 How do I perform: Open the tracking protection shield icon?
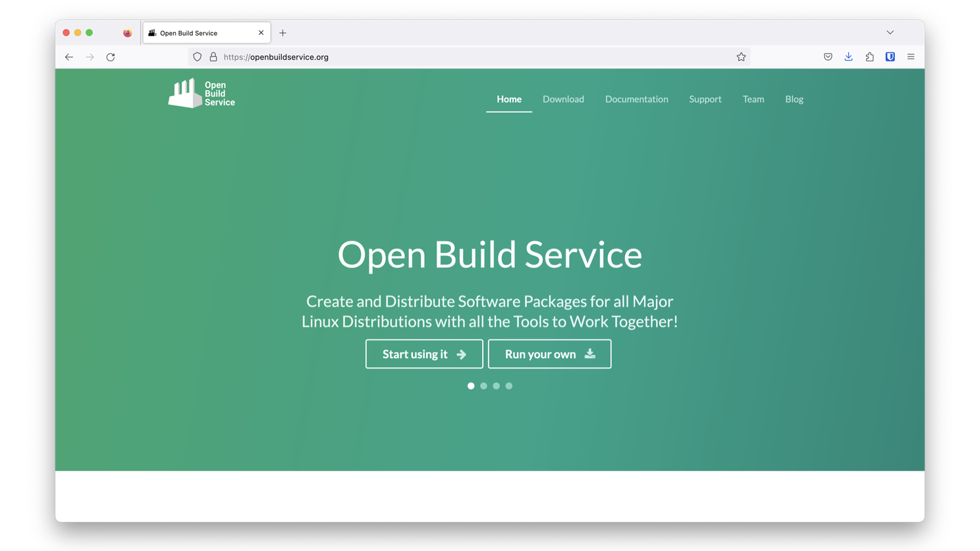click(x=197, y=57)
